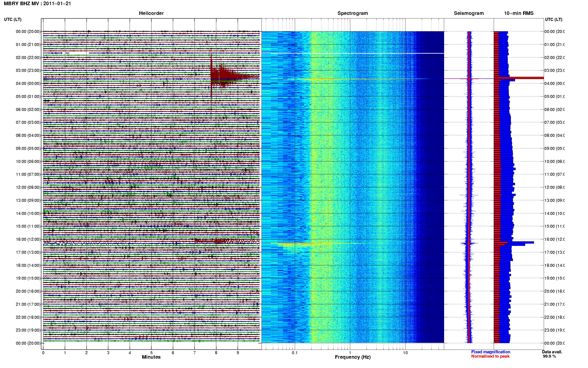Click the Frequency (Hz) x-axis label
The width and height of the screenshot is (588, 368).
click(x=353, y=357)
